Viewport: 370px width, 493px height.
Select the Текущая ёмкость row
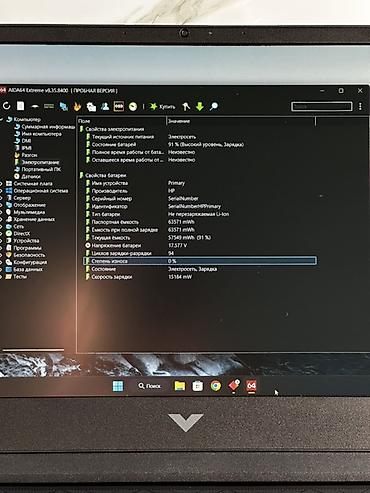(200, 238)
